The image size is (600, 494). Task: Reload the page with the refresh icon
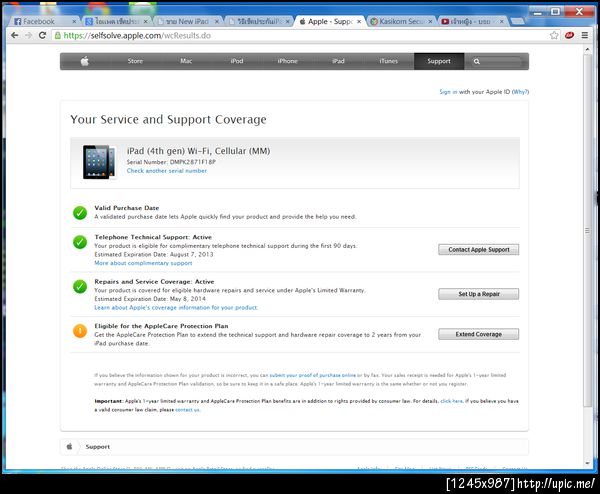[x=42, y=35]
